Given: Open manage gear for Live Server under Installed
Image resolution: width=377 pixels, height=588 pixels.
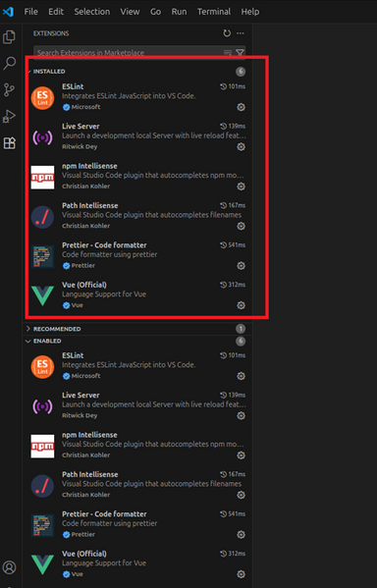Looking at the screenshot, I should pyautogui.click(x=241, y=147).
